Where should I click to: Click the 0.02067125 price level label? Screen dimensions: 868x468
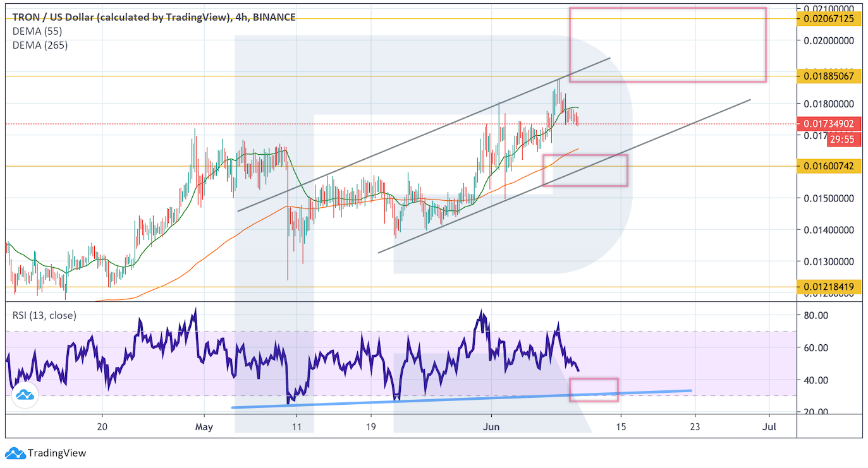[831, 19]
